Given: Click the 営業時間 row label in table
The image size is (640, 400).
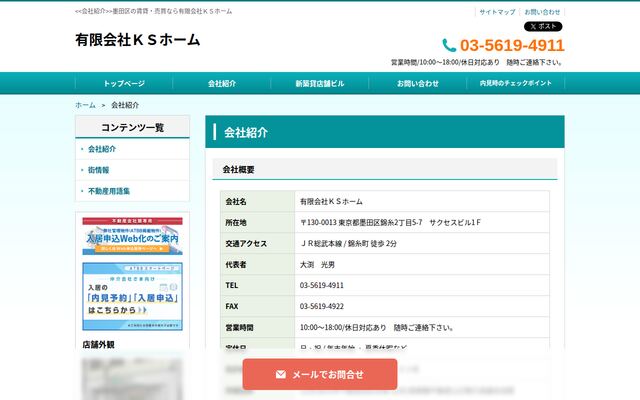Looking at the screenshot, I should 240,327.
